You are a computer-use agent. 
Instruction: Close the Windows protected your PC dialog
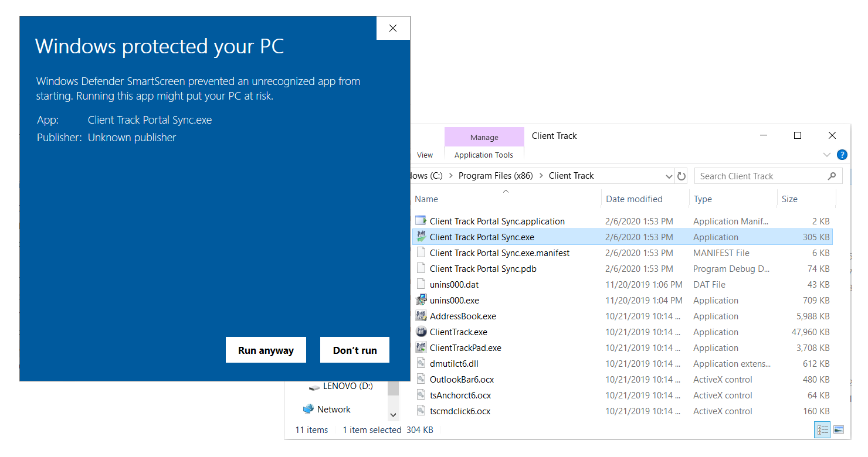(x=393, y=28)
